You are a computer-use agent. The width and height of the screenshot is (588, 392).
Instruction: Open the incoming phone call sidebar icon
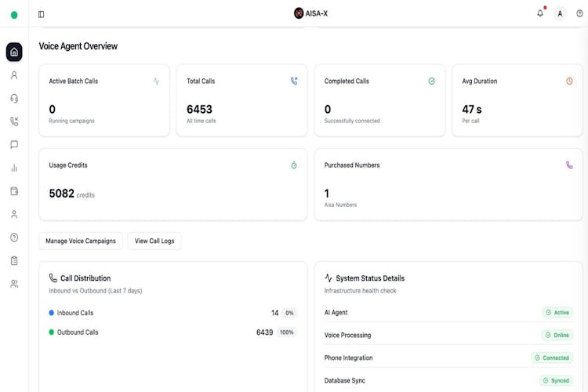[14, 122]
